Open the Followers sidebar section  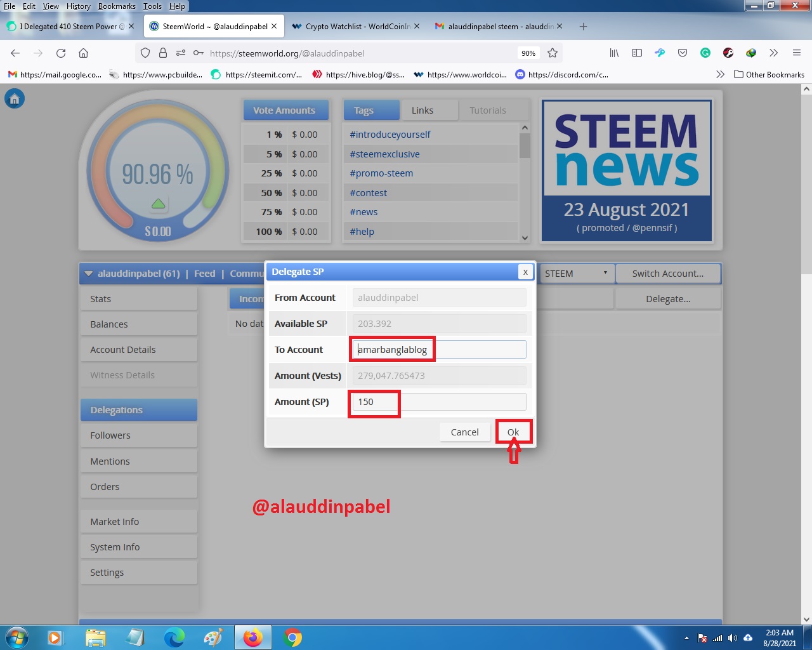[139, 435]
